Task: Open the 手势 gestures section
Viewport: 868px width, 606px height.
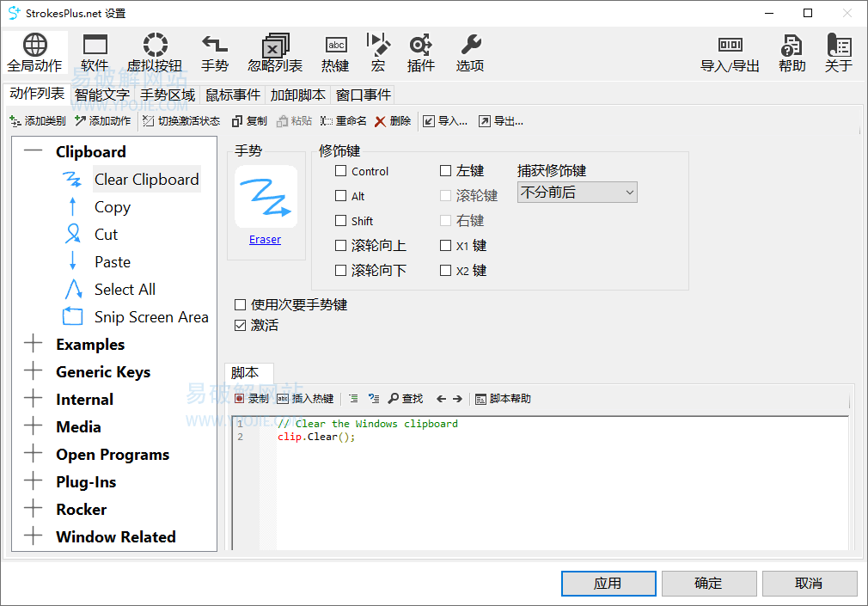Action: click(215, 53)
